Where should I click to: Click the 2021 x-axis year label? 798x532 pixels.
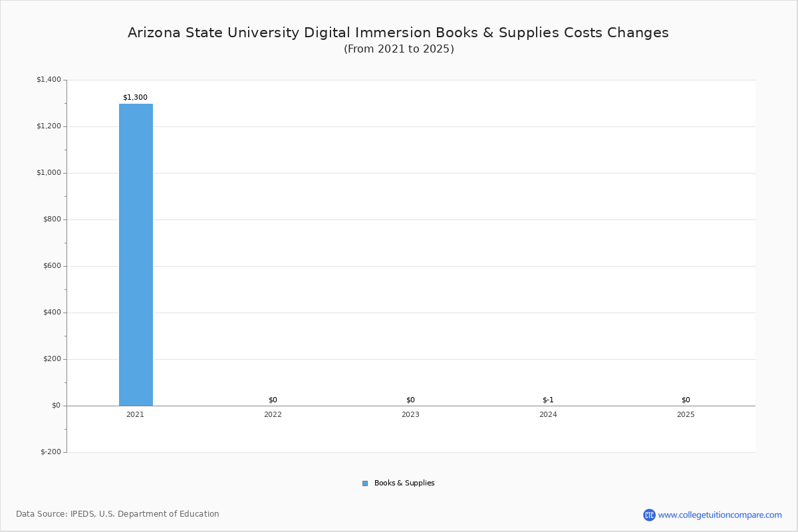click(x=134, y=414)
